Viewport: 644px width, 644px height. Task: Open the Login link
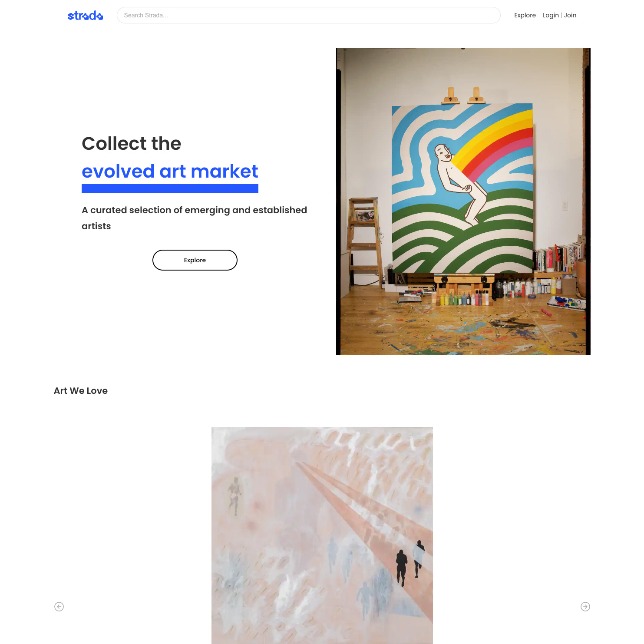pos(551,15)
